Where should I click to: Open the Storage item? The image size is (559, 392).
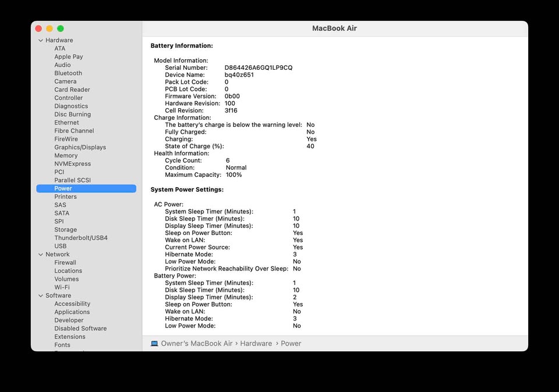(65, 230)
